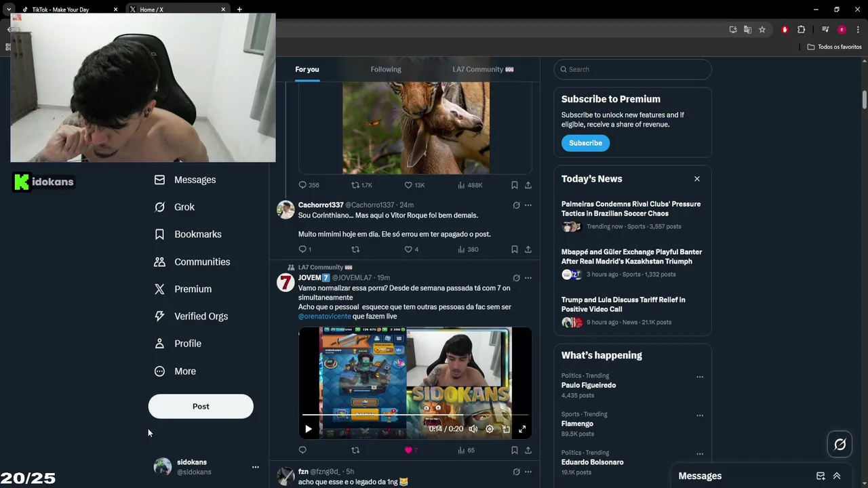Expand the Messages drawer
Viewport: 868px width, 488px height.
tap(837, 476)
